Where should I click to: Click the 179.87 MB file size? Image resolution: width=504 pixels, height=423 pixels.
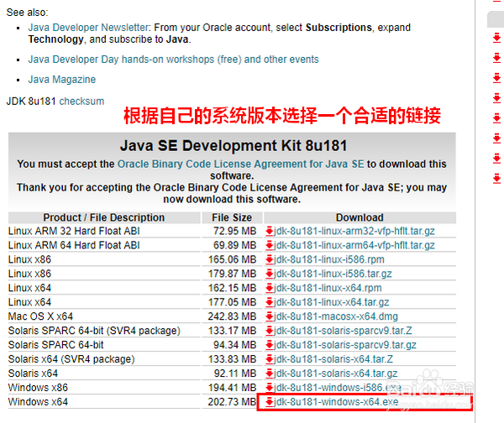tap(232, 274)
